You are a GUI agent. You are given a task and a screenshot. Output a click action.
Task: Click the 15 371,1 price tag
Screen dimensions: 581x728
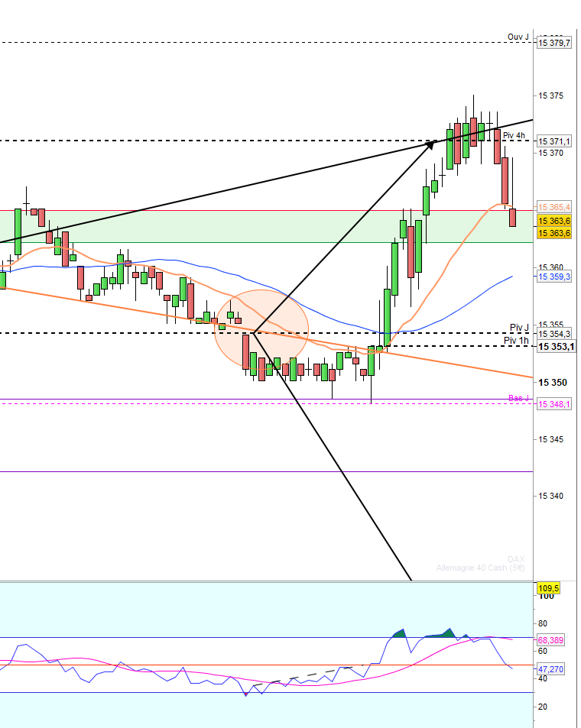tap(553, 141)
